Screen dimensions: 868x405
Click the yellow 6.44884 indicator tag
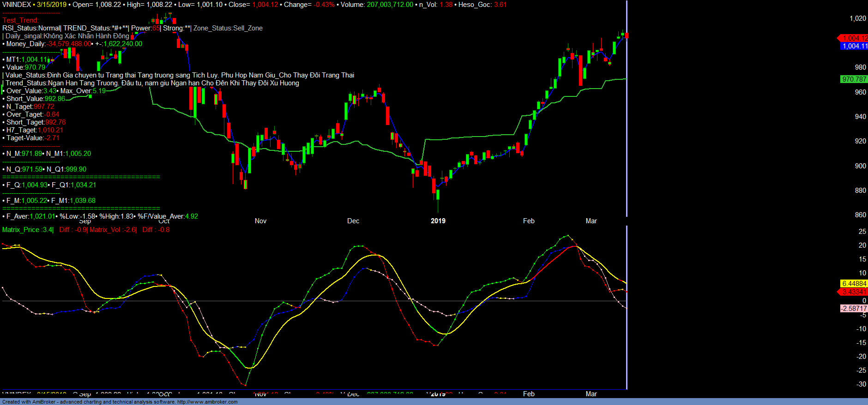coord(854,284)
